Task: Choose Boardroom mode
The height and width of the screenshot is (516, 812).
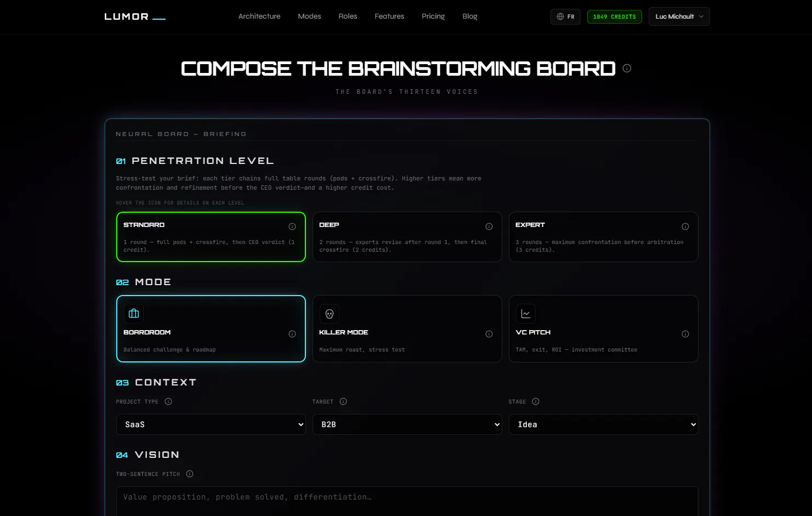Action: (211, 329)
